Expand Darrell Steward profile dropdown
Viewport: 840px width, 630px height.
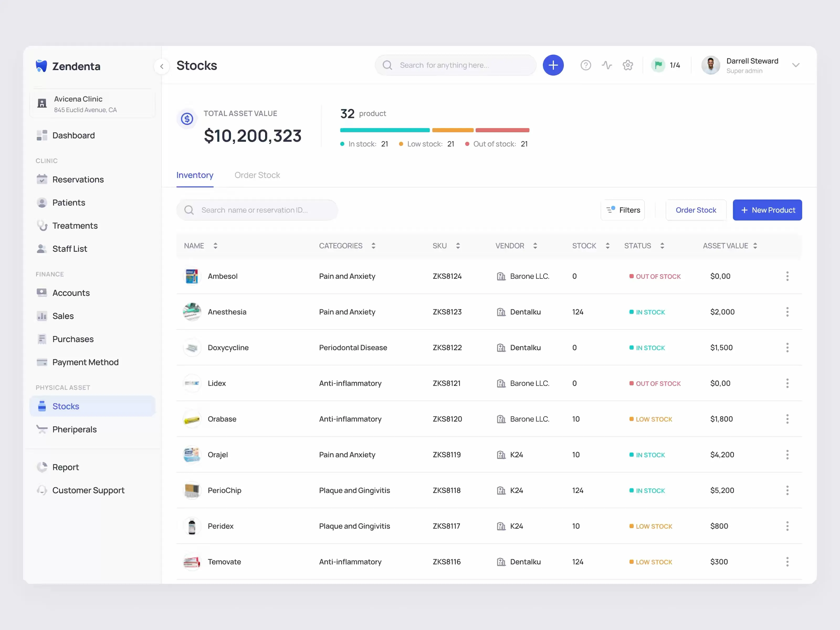796,65
